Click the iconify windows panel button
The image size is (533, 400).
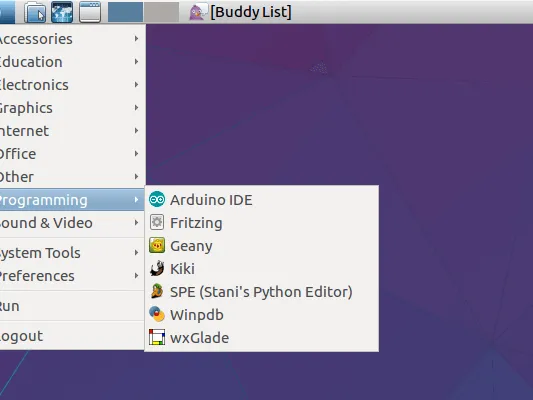pos(90,12)
